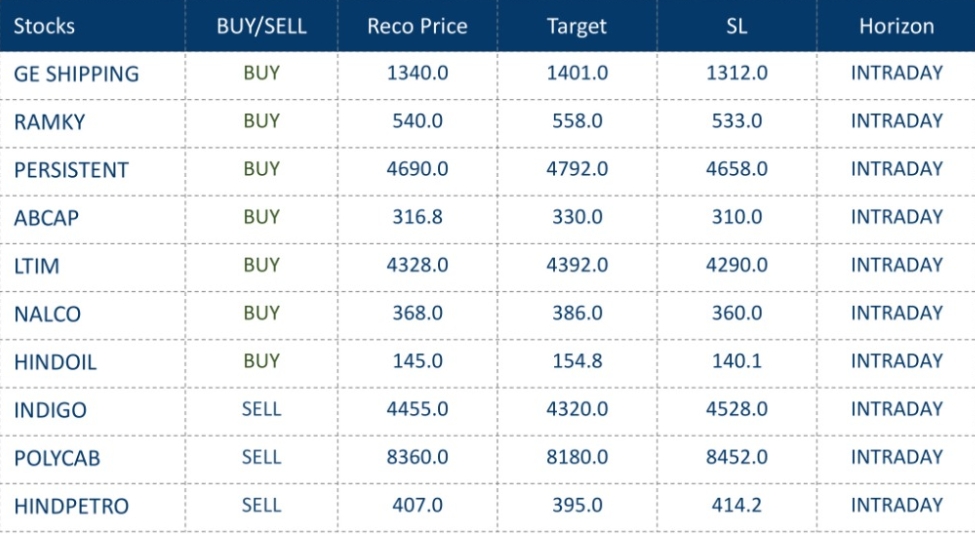Select the BUY/SELL column header
Screen dimensions: 975x537
coord(261,26)
